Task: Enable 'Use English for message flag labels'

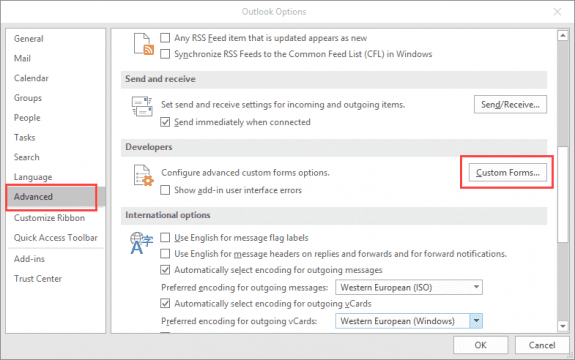Action: point(165,238)
